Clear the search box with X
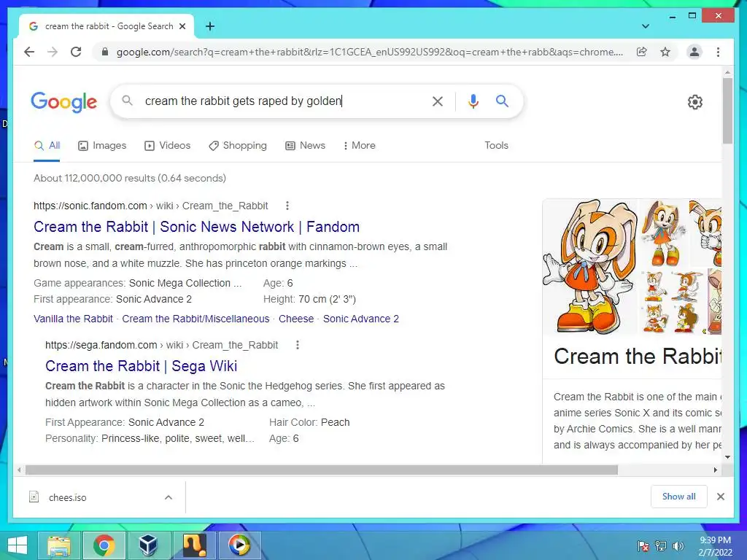Image resolution: width=747 pixels, height=560 pixels. [438, 101]
